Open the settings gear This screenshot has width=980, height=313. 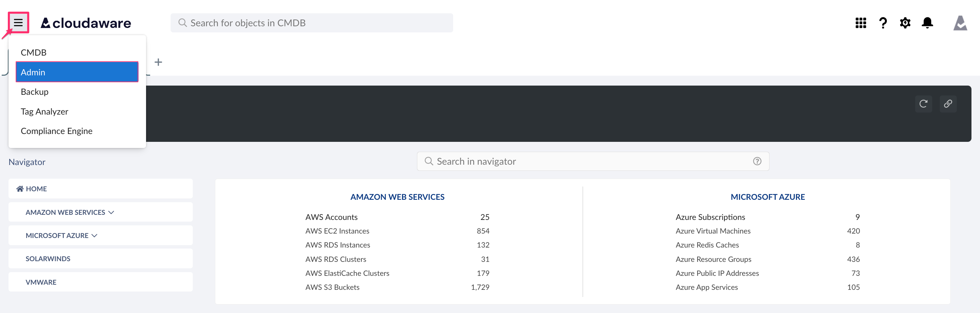[x=905, y=23]
